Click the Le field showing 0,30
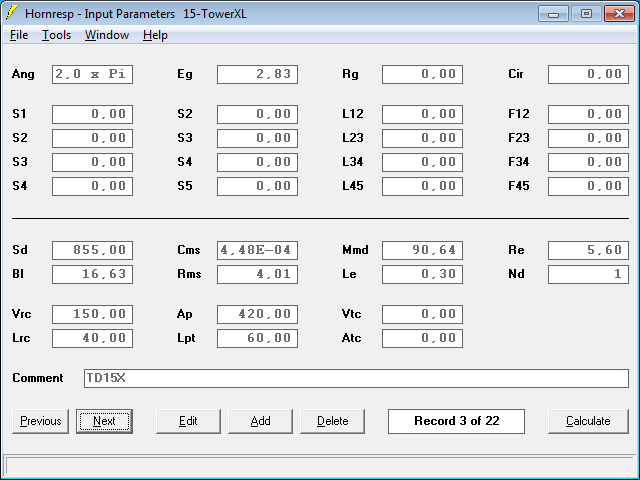The height and width of the screenshot is (480, 640). pos(422,274)
